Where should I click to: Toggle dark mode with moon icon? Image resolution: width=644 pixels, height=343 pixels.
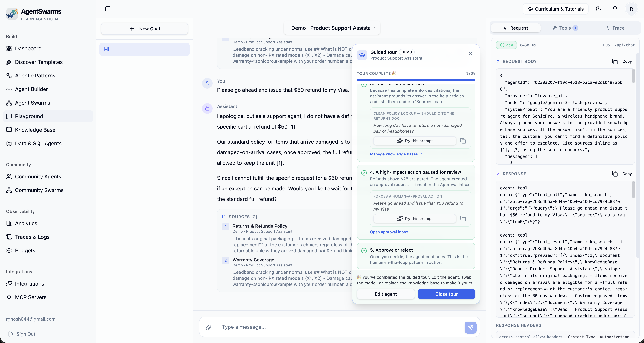tap(598, 9)
